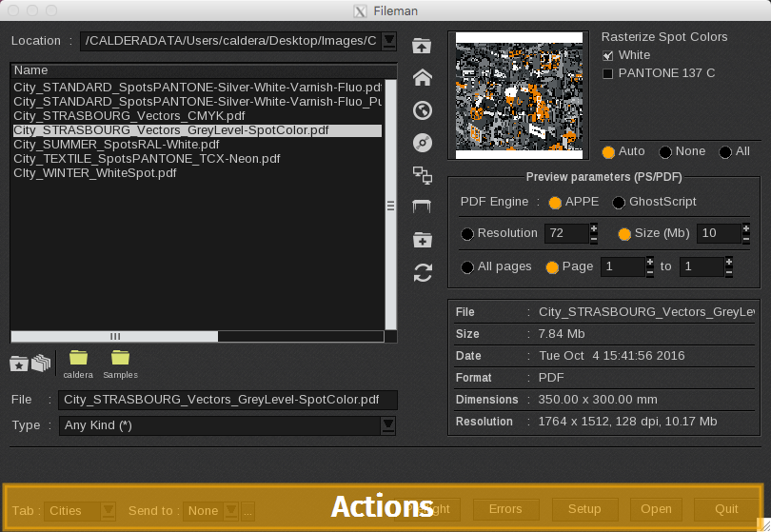Open the Send to dropdown
This screenshot has height=532, width=771.
click(x=229, y=511)
